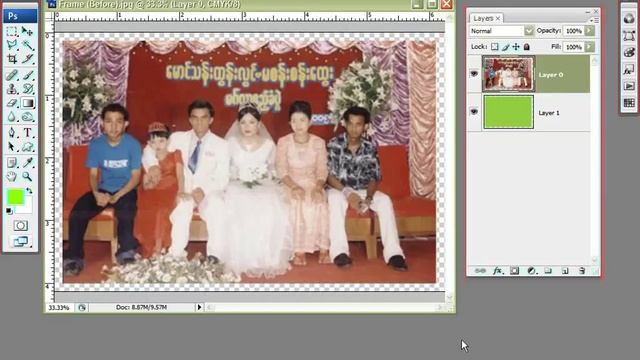Add a layer mask
This screenshot has width=640, height=360.
(514, 271)
